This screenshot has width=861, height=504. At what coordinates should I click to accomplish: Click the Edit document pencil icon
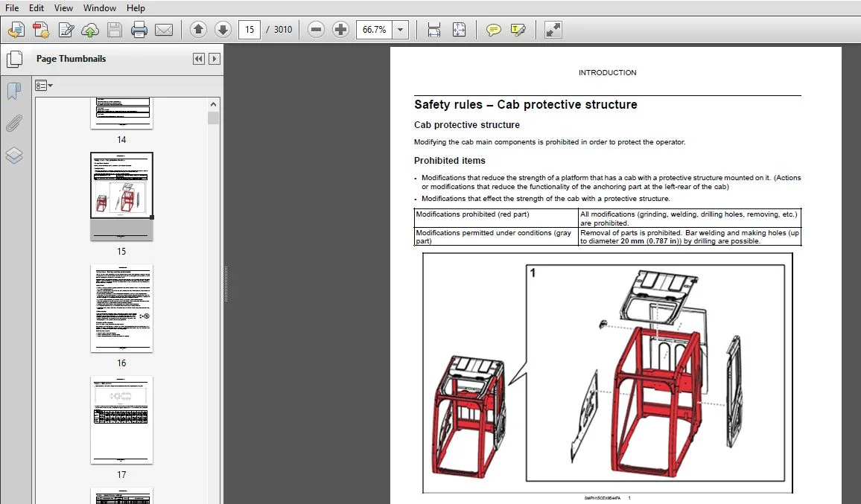click(66, 30)
